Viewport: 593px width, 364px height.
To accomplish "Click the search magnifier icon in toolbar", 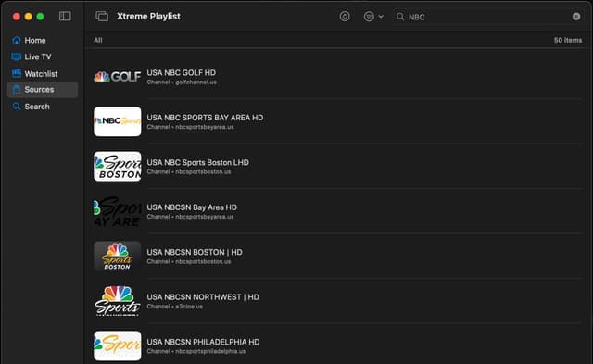I will point(400,17).
